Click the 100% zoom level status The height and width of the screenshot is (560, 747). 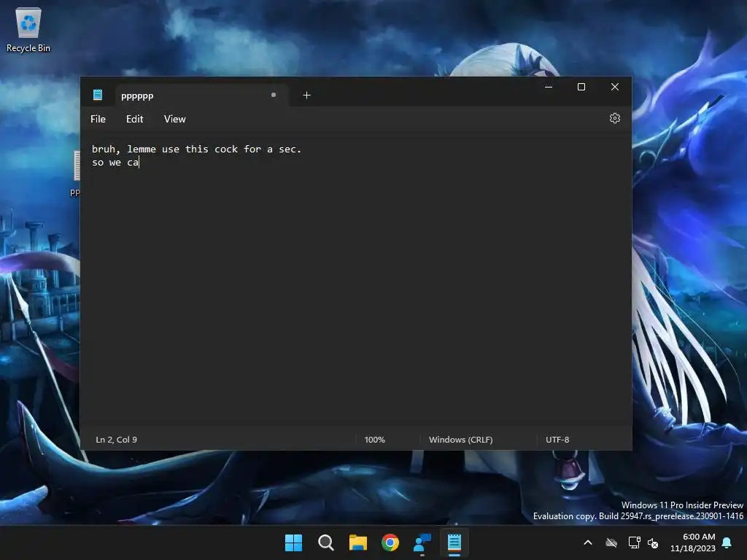click(374, 440)
